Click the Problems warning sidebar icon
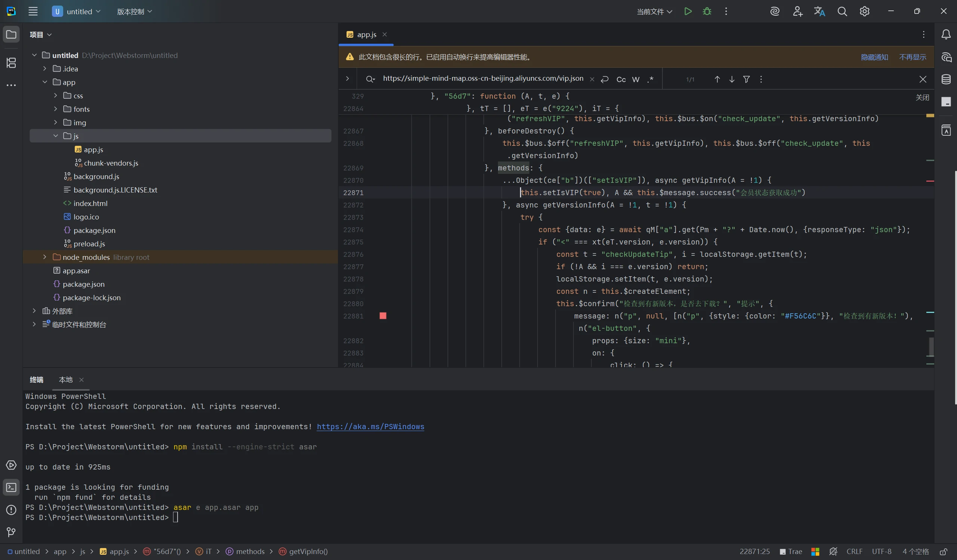This screenshot has width=957, height=560. 11,510
